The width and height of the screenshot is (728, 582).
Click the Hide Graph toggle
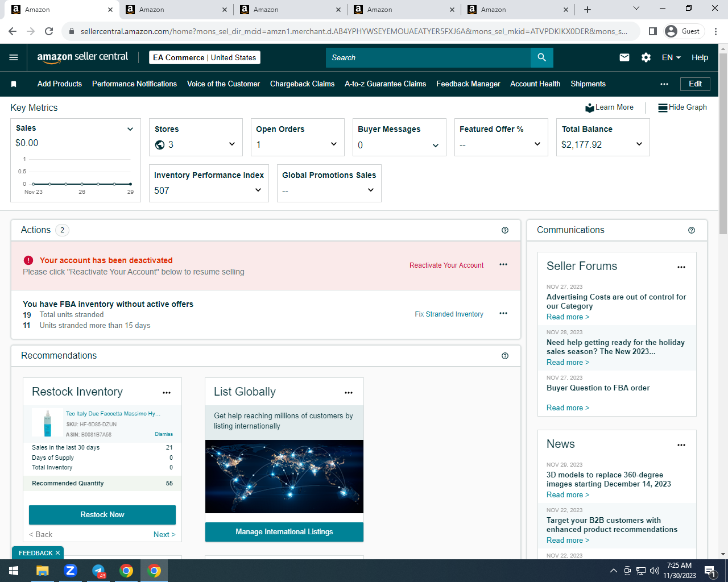pos(682,107)
